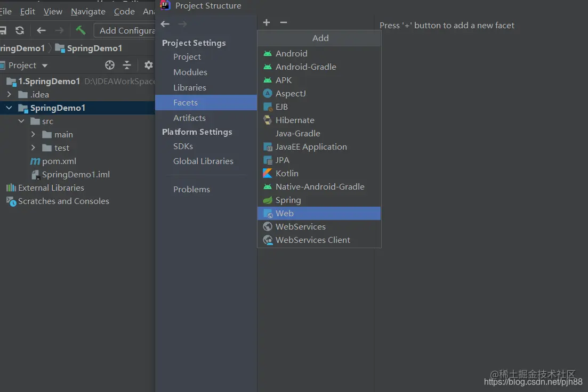Screen dimensions: 588x392
Task: Select WebServices Client facet
Action: pyautogui.click(x=319, y=240)
